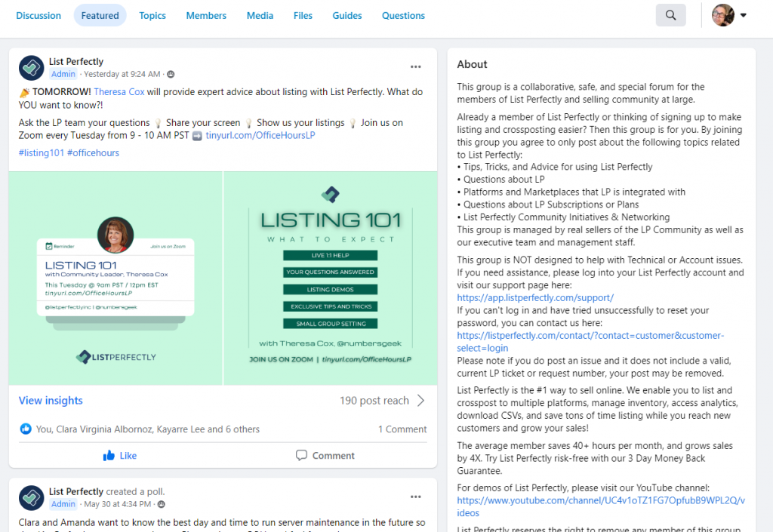This screenshot has height=532, width=773.
Task: Open three-dot menu on Listing 101 post
Action: [416, 66]
